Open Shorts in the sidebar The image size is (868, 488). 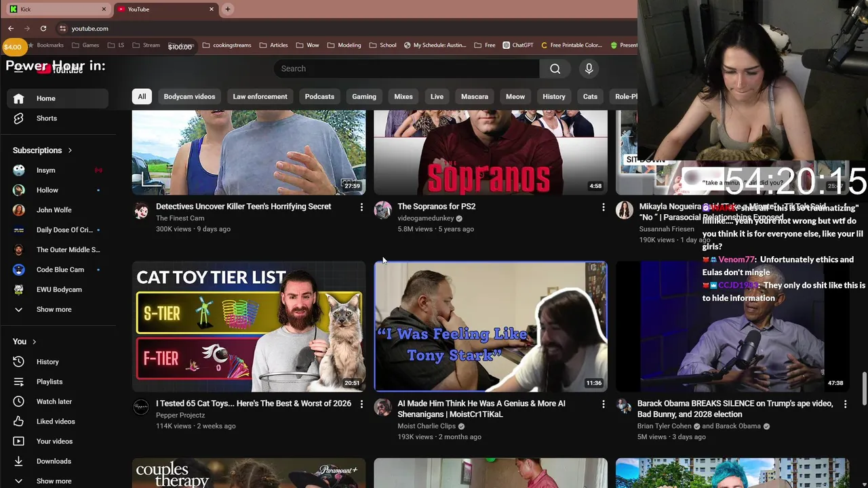[x=58, y=118]
